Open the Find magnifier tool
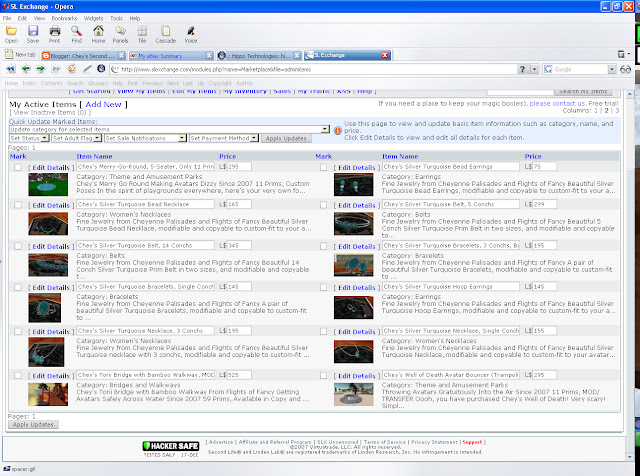 coord(76,31)
